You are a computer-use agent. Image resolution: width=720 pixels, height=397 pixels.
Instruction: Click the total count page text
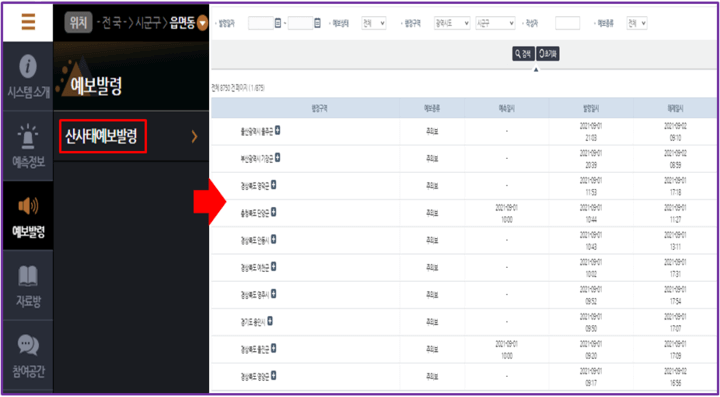(x=237, y=88)
